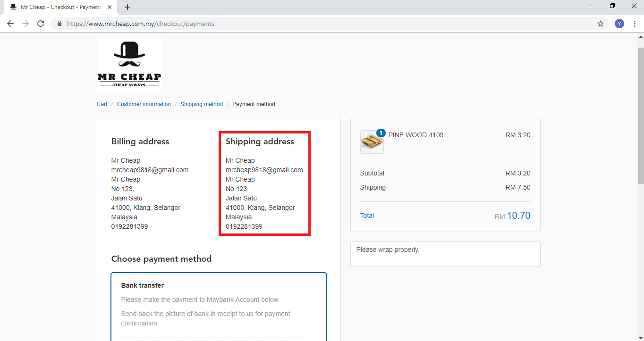Click the billing email mrcheap9818@gmail.com
Screen dimensions: 644x341
coord(150,170)
